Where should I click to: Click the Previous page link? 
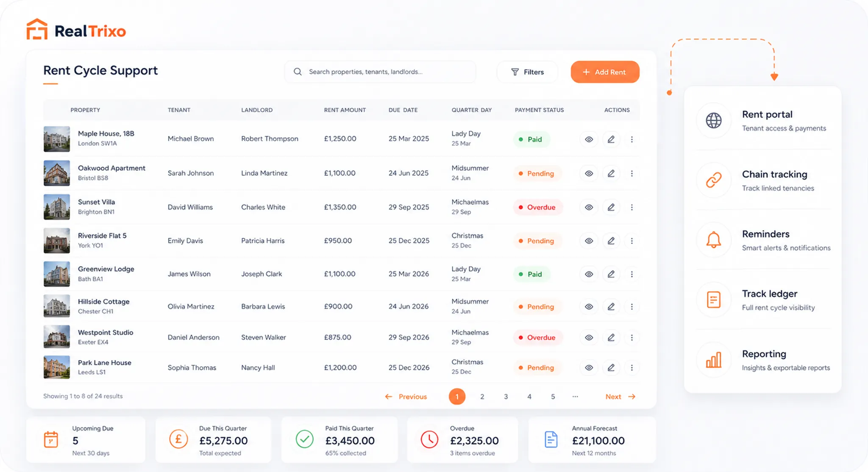tap(406, 397)
